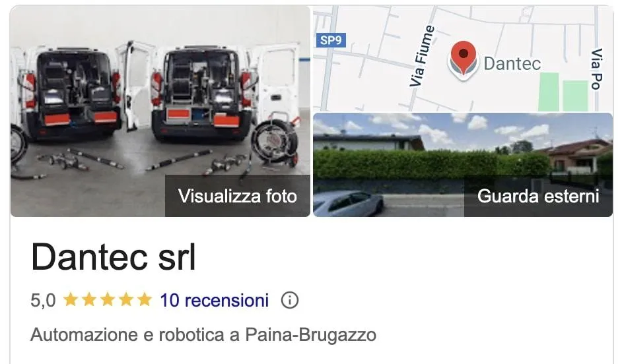Click the five gold rating stars

click(x=108, y=300)
